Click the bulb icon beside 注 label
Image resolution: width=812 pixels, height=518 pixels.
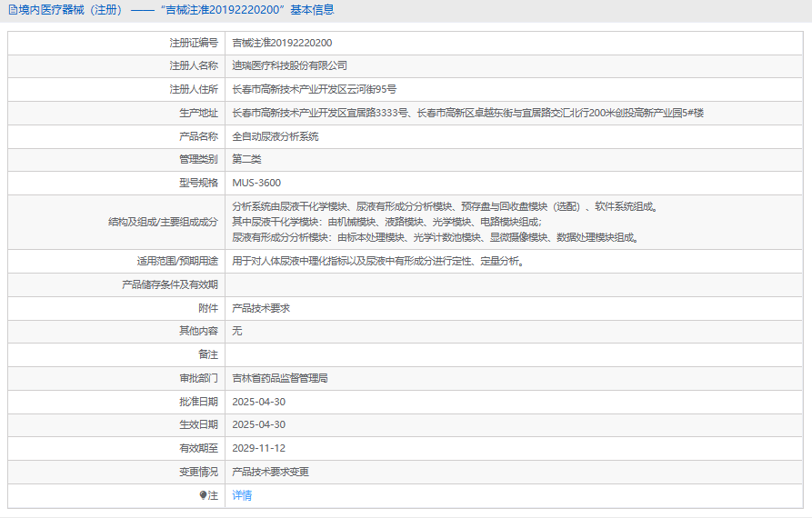point(203,495)
